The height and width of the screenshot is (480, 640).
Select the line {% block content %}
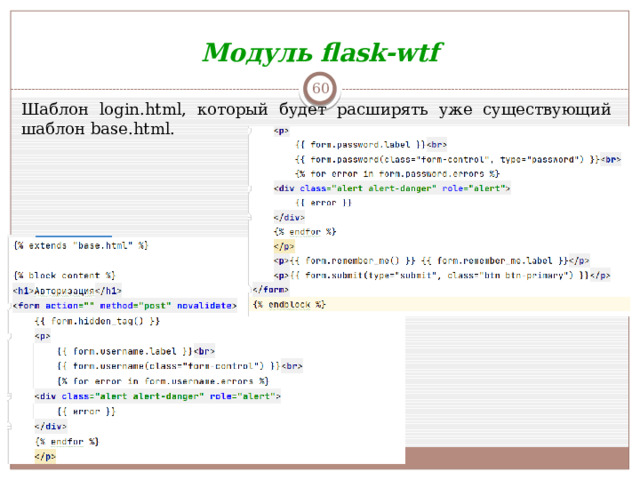[x=64, y=276]
